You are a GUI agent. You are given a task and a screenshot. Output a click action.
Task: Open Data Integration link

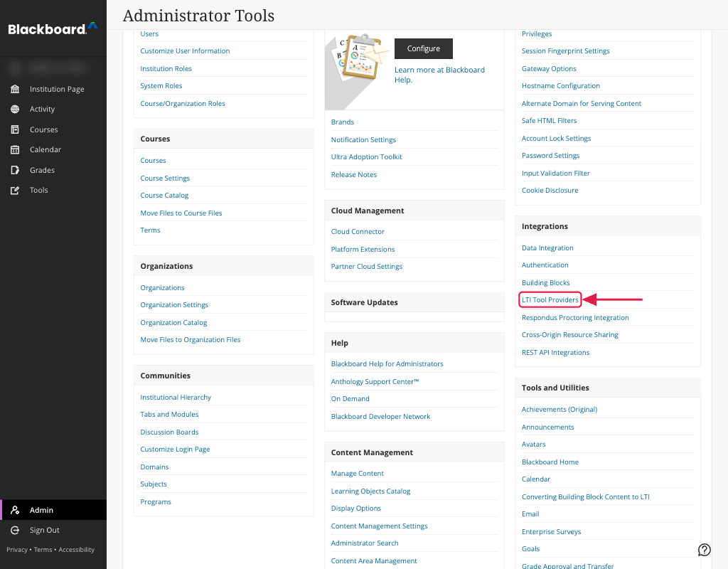pos(547,248)
